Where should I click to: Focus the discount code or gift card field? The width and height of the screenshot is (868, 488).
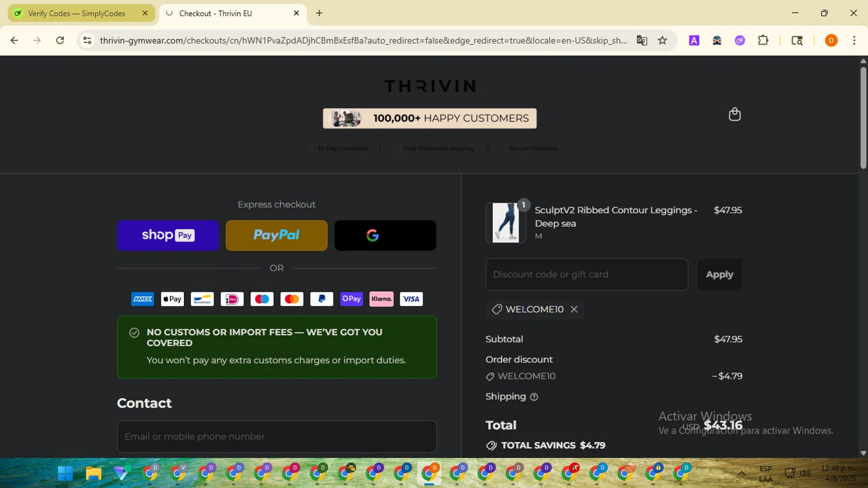(587, 274)
